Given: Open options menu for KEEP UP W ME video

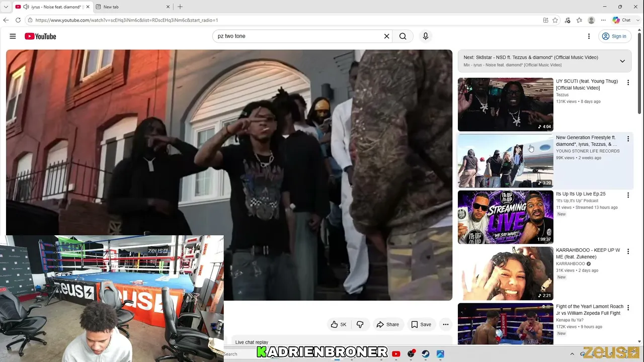Looking at the screenshot, I should (x=628, y=251).
